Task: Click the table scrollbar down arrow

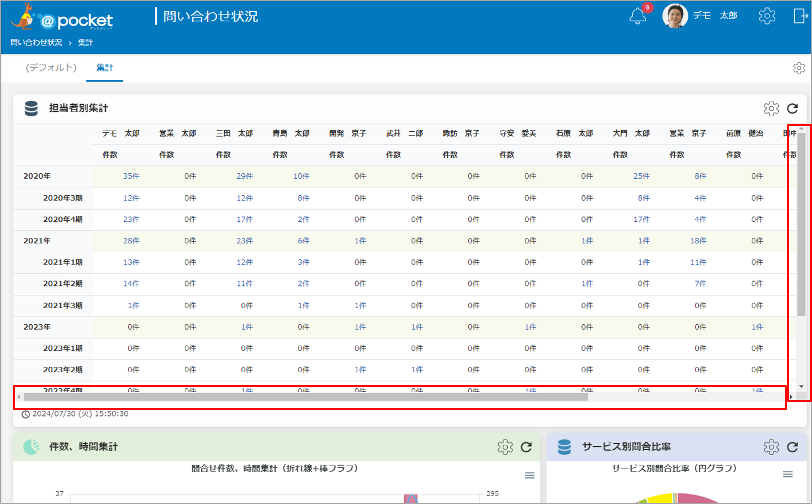Action: (801, 387)
